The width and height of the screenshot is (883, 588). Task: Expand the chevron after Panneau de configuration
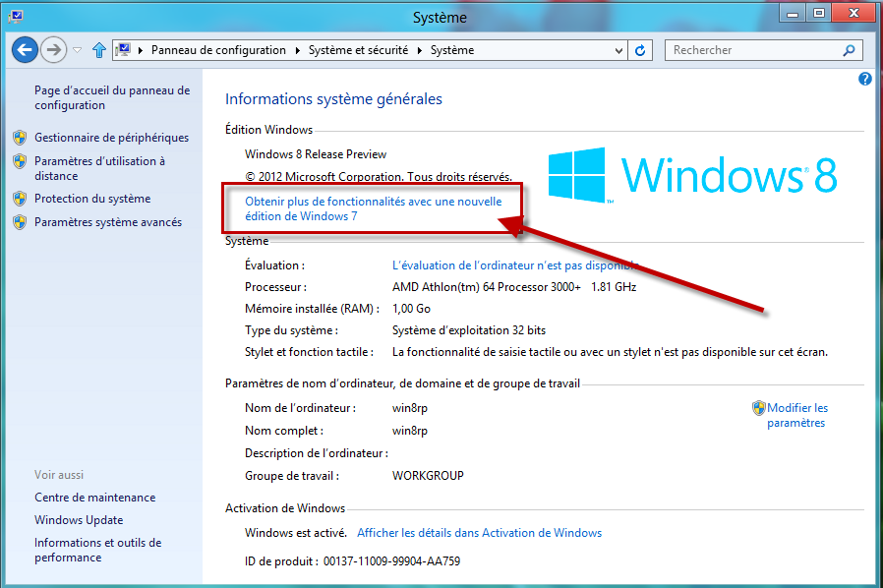tap(297, 50)
